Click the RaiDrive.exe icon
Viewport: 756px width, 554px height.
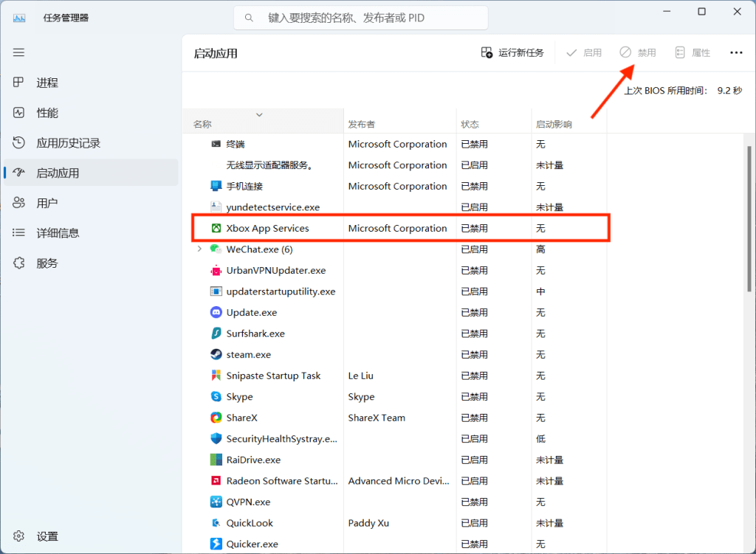pos(216,460)
